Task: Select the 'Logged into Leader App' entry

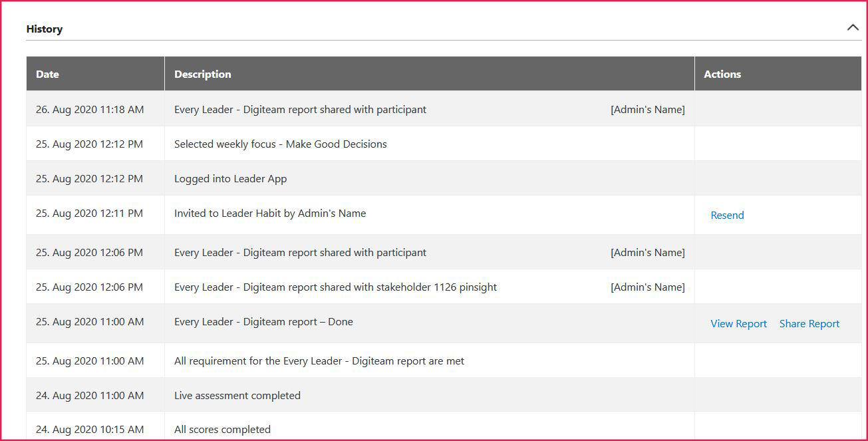Action: tap(230, 179)
